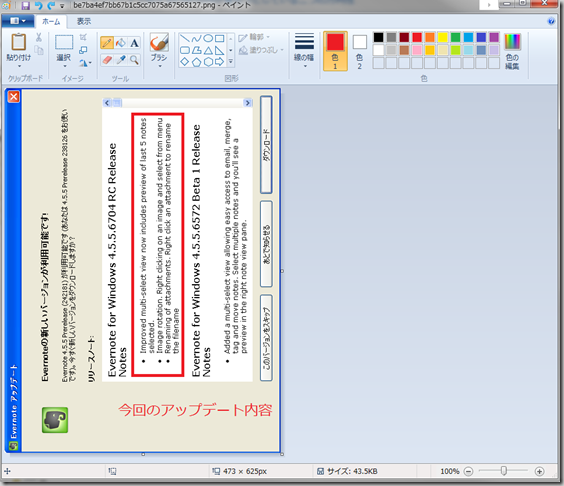
Task: Choose the orange palette swatch
Action: [x=430, y=37]
